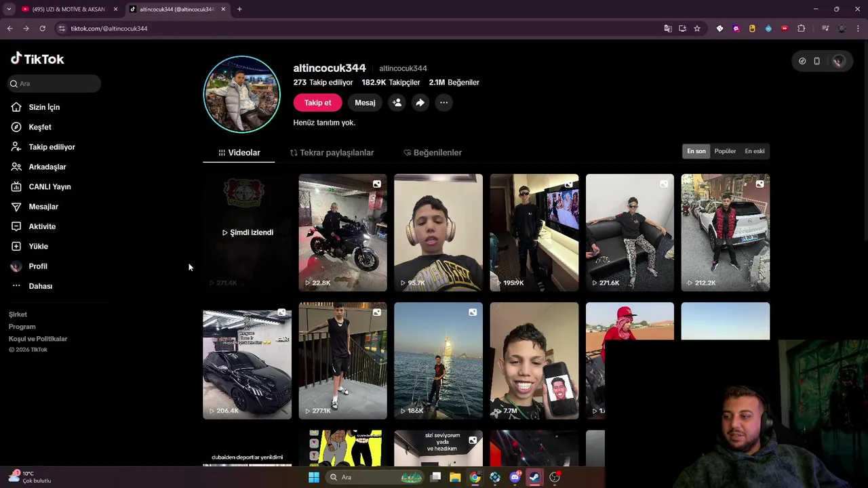Open the video with 195.9K views
Viewport: 868px width, 488px height.
coord(534,232)
